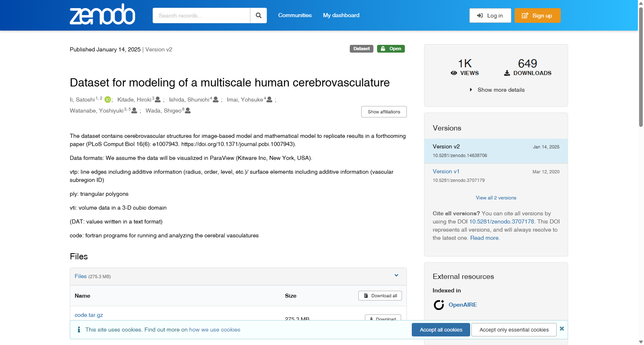Image resolution: width=644 pixels, height=345 pixels.
Task: Open Satoshi Ii's ORCID icon
Action: click(108, 100)
